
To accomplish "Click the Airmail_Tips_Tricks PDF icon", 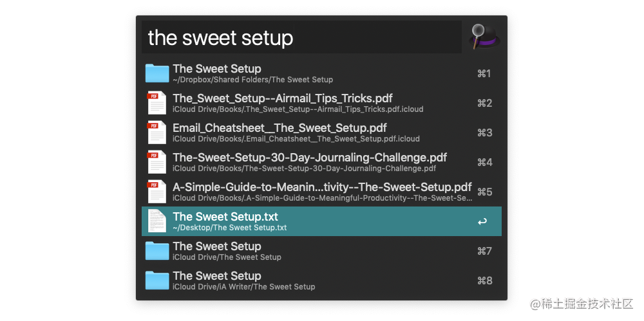I will point(157,103).
